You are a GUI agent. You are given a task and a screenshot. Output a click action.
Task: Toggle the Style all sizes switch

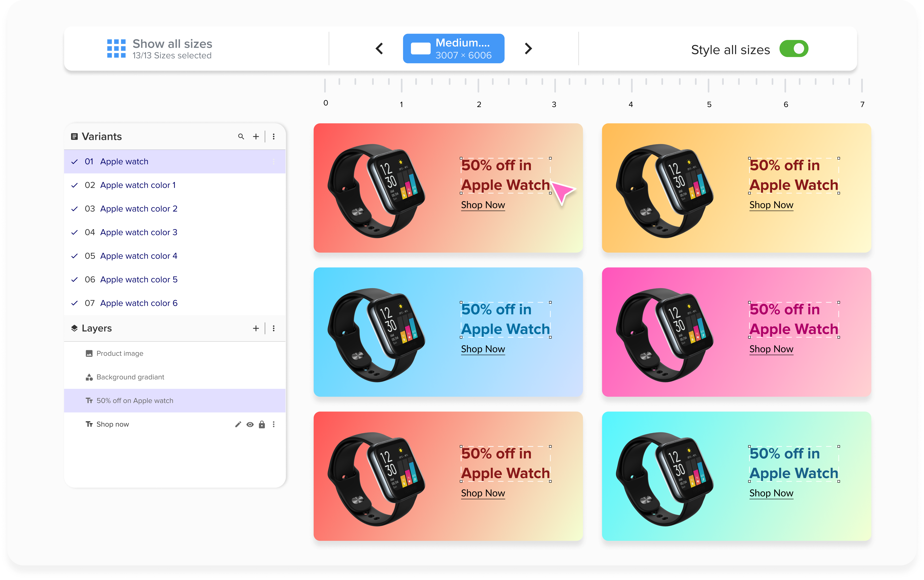(x=794, y=49)
